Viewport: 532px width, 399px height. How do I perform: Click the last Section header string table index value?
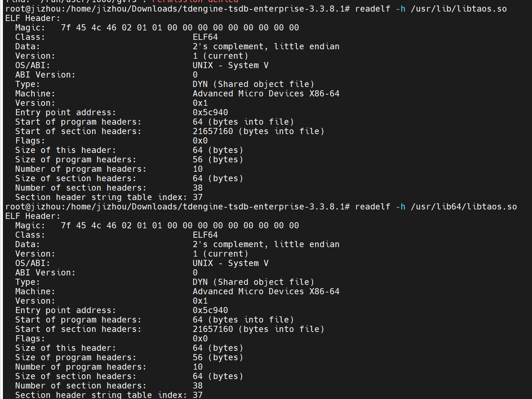point(198,395)
